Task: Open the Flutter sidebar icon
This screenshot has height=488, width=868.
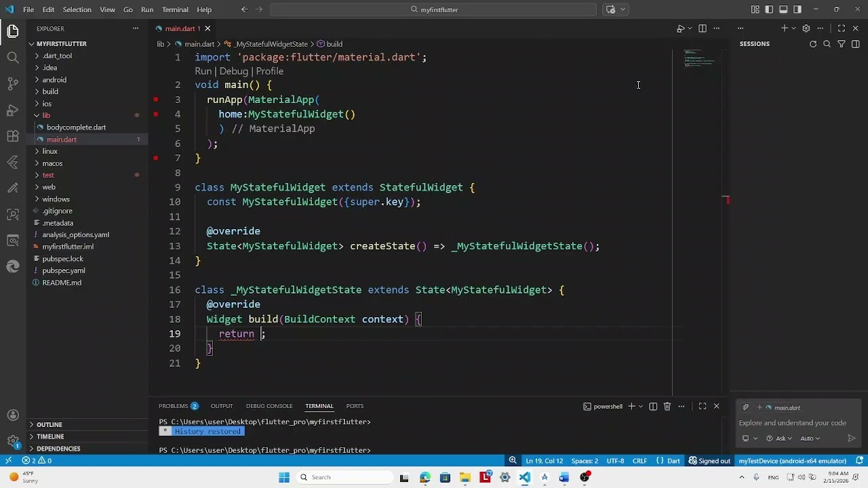Action: pyautogui.click(x=13, y=162)
